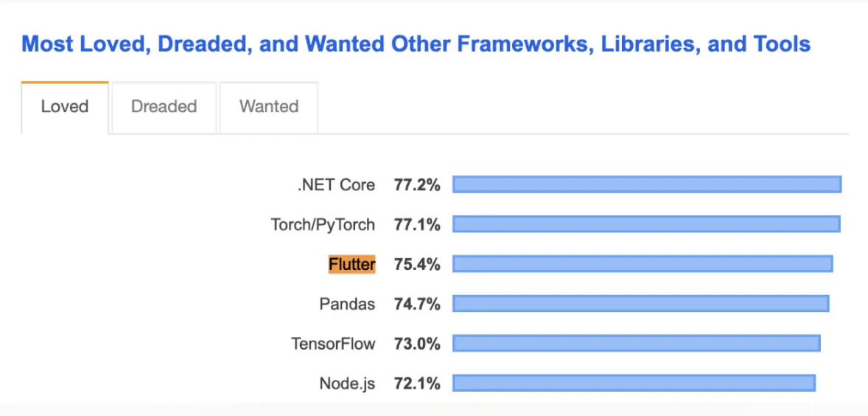Image resolution: width=868 pixels, height=416 pixels.
Task: Click the chart title heading link
Action: (416, 44)
